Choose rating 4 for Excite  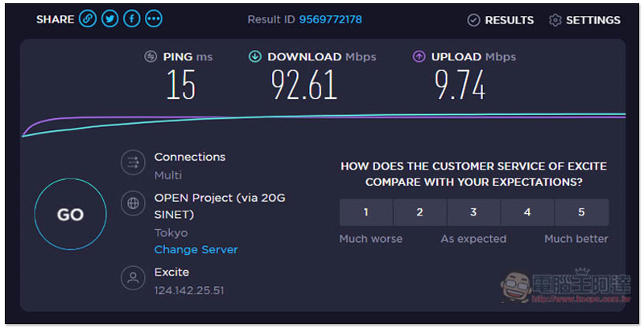click(x=527, y=212)
